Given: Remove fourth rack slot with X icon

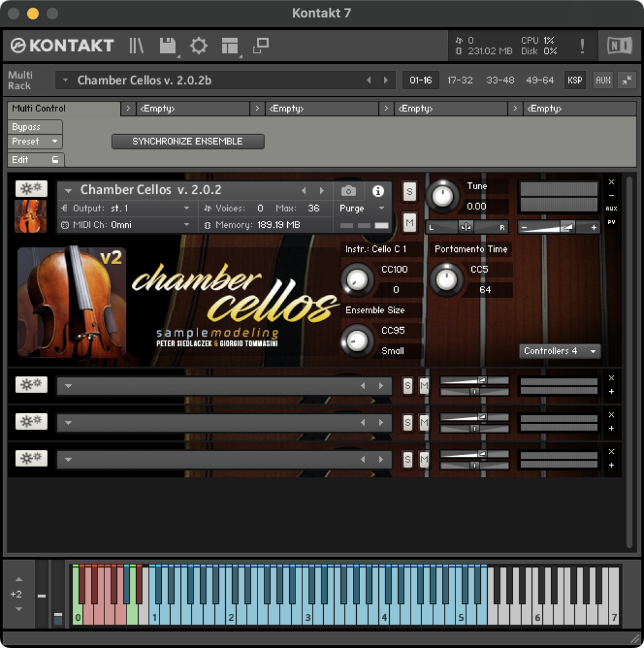Looking at the screenshot, I should click(x=611, y=452).
